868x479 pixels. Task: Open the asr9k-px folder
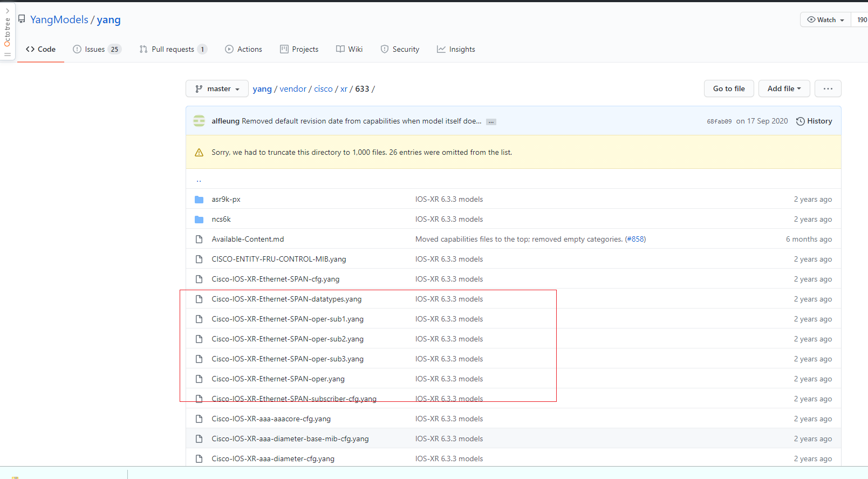coord(226,199)
